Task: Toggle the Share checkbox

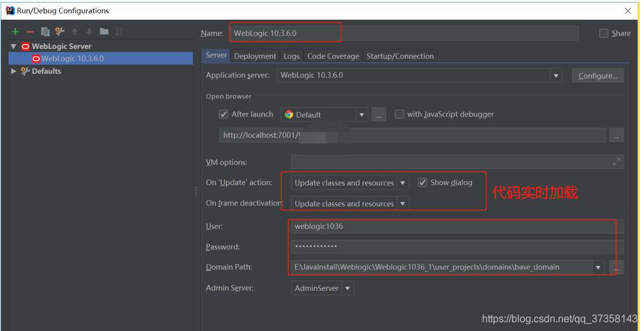Action: tap(604, 33)
